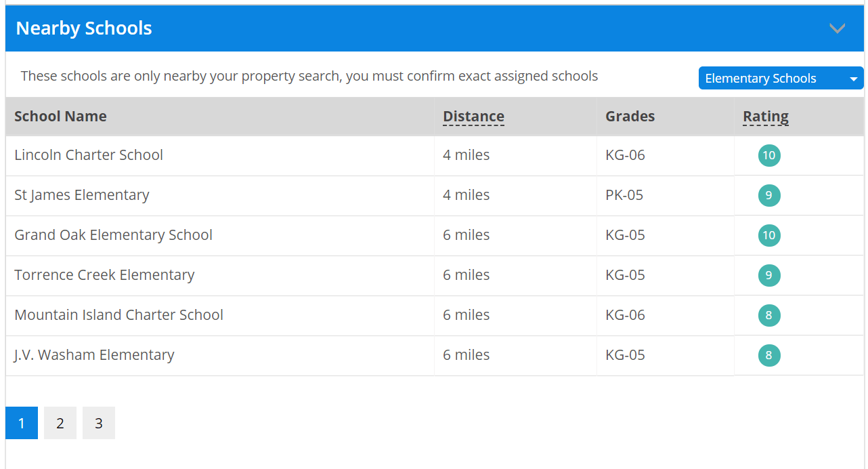Click Lincoln Charter School rating badge
The width and height of the screenshot is (868, 469).
[x=769, y=156]
